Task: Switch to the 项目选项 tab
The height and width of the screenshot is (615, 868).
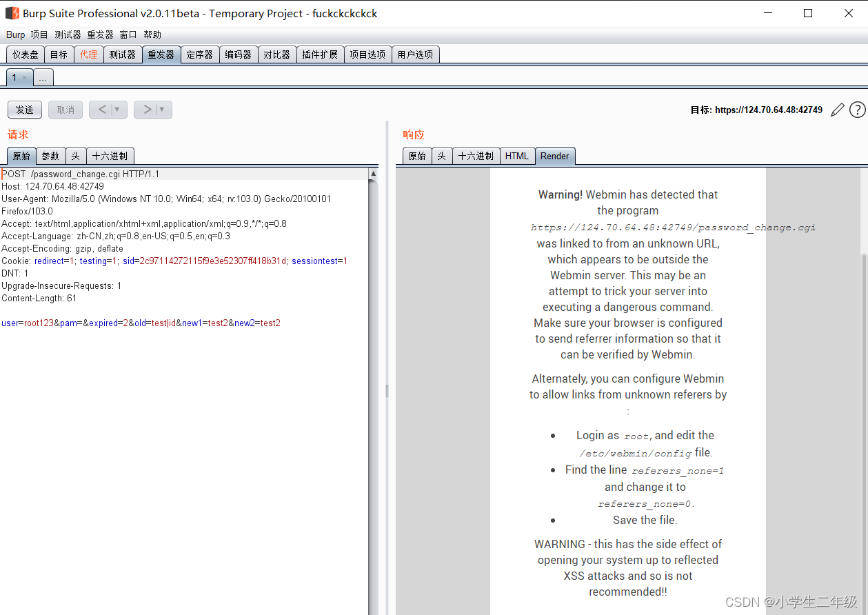Action: (367, 54)
